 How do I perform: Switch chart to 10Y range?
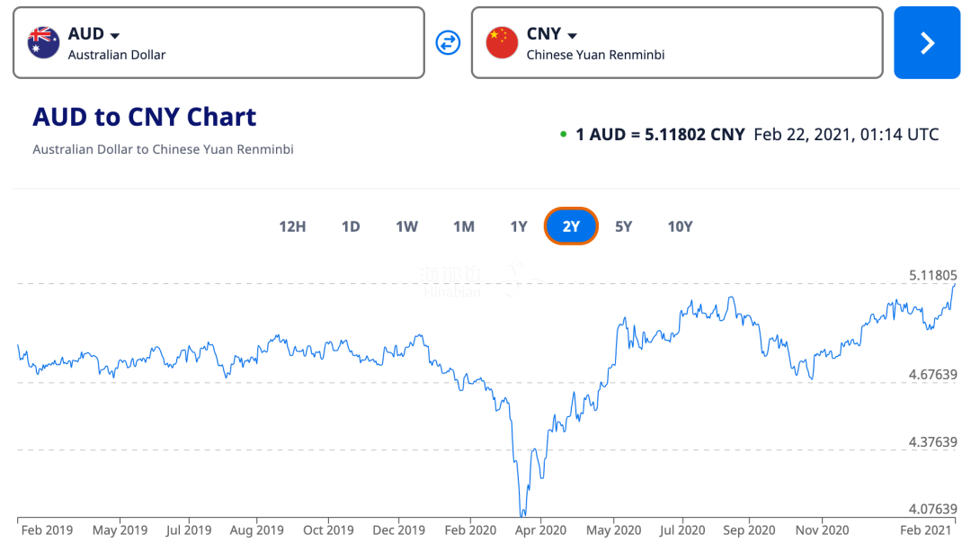pyautogui.click(x=681, y=227)
